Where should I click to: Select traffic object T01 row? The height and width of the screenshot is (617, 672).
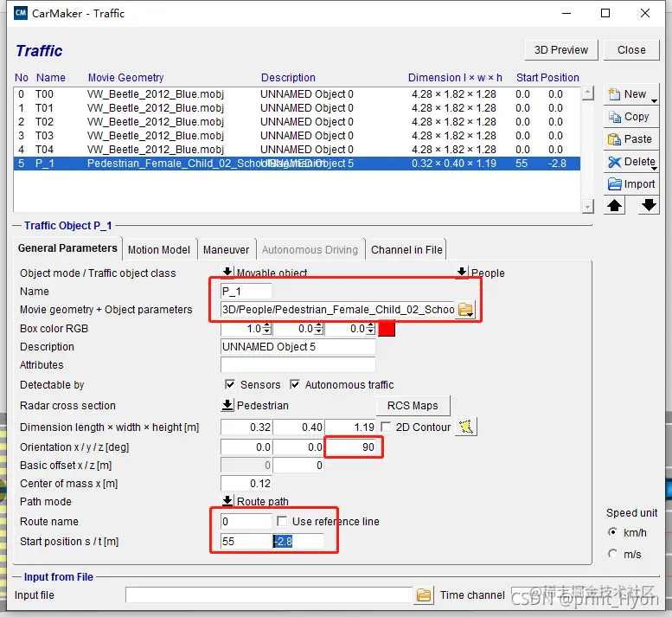297,107
